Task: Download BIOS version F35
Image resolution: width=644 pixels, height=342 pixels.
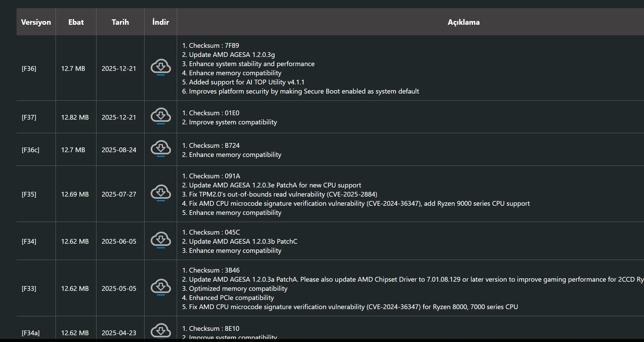Action: 161,193
